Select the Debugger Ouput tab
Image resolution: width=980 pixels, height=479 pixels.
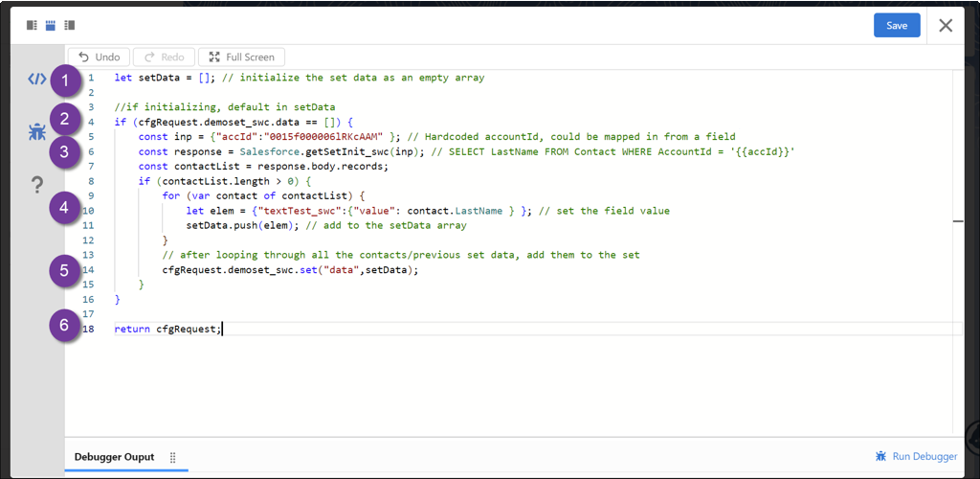click(x=115, y=457)
